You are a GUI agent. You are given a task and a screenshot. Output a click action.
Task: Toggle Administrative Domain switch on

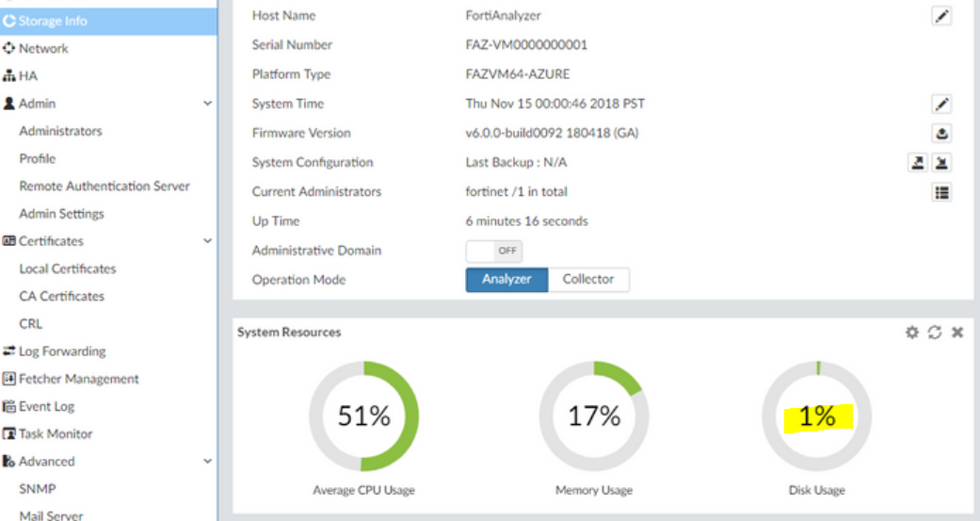click(493, 251)
